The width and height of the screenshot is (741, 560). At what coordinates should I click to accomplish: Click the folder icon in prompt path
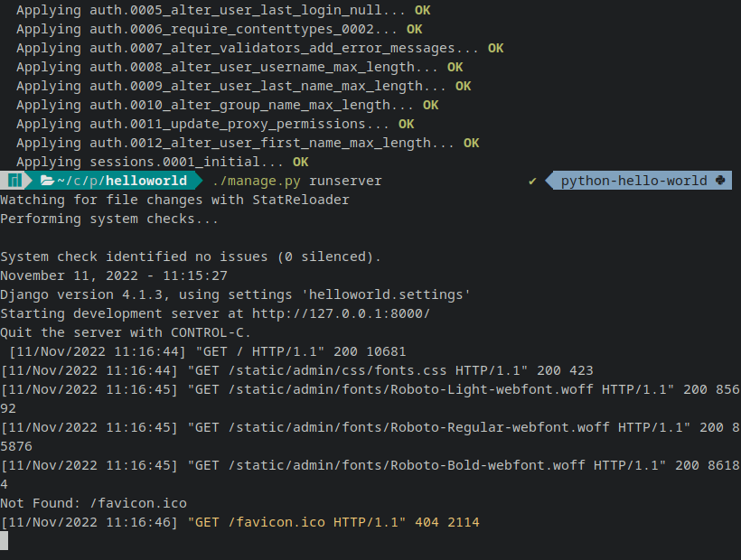tap(47, 181)
